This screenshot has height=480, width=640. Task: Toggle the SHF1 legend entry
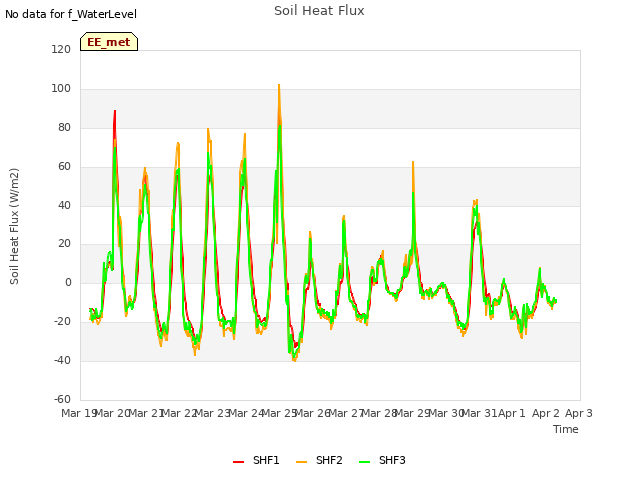[x=256, y=460]
